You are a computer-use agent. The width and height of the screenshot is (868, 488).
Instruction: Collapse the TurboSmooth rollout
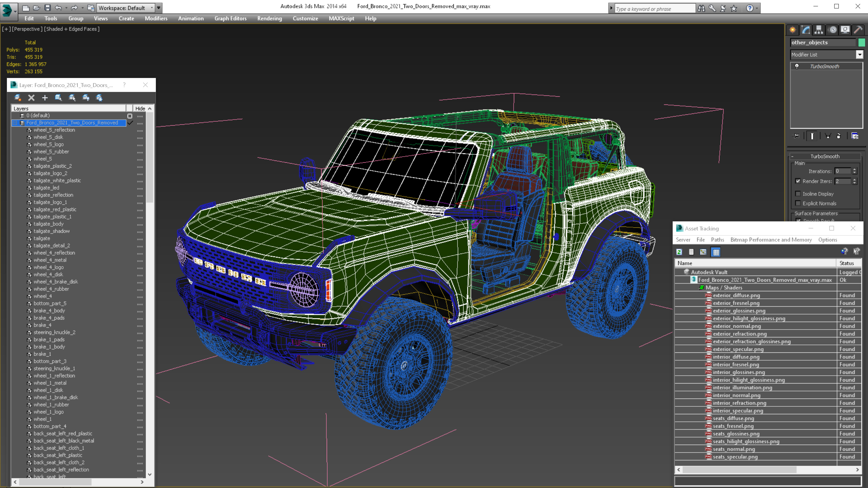pyautogui.click(x=825, y=156)
